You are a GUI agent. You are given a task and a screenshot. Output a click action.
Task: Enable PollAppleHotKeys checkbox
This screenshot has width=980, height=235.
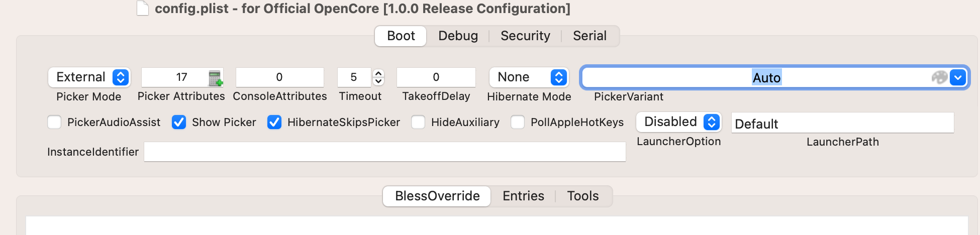518,122
